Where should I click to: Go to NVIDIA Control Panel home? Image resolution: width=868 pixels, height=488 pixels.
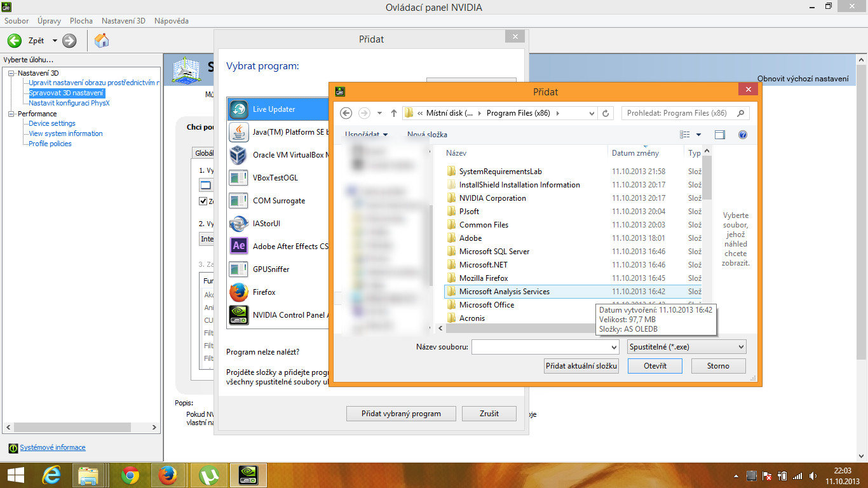pyautogui.click(x=102, y=41)
